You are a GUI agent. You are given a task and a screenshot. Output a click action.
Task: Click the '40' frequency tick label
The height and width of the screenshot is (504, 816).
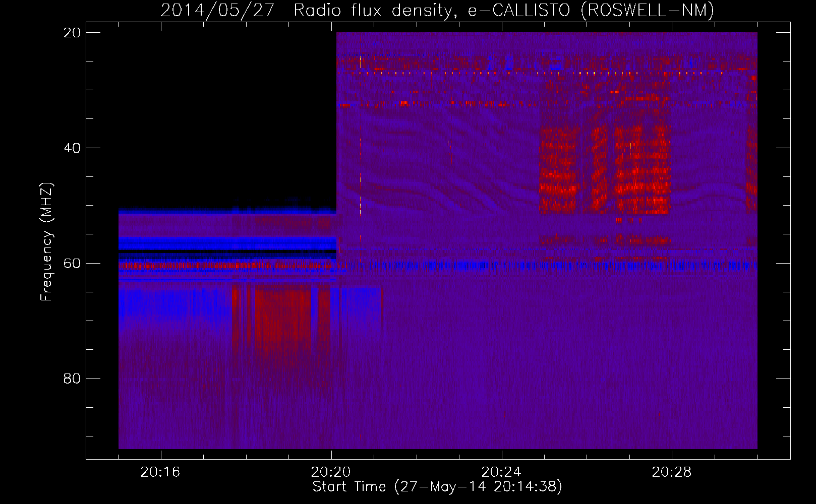72,148
